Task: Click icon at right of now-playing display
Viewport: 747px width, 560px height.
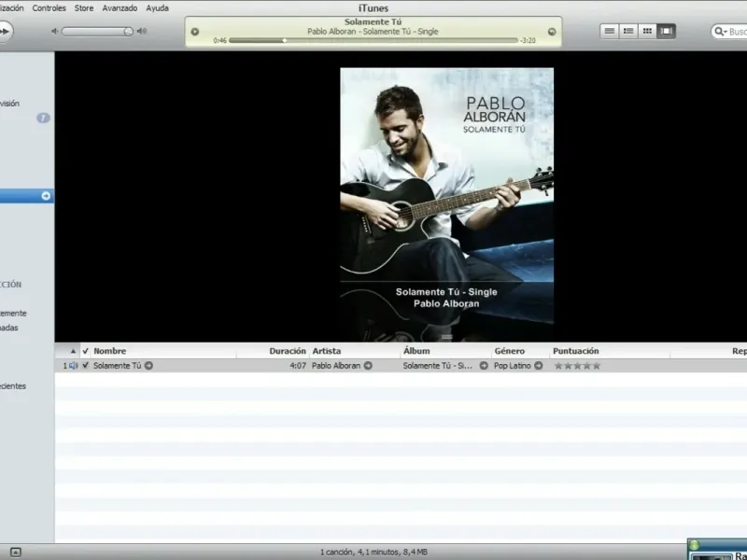Action: pyautogui.click(x=552, y=32)
